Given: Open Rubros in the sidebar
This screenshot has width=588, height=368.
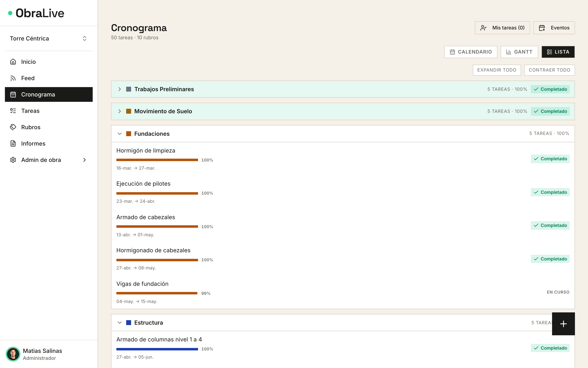Looking at the screenshot, I should tap(49, 127).
